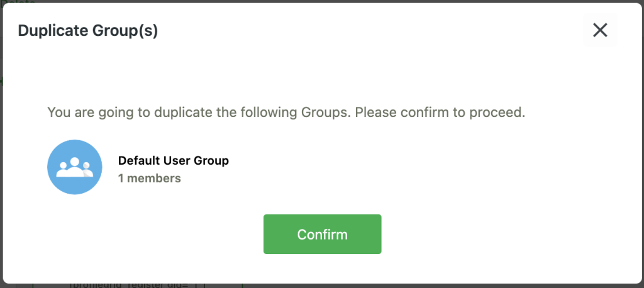Proceed with group duplication via Confirm

pos(322,235)
